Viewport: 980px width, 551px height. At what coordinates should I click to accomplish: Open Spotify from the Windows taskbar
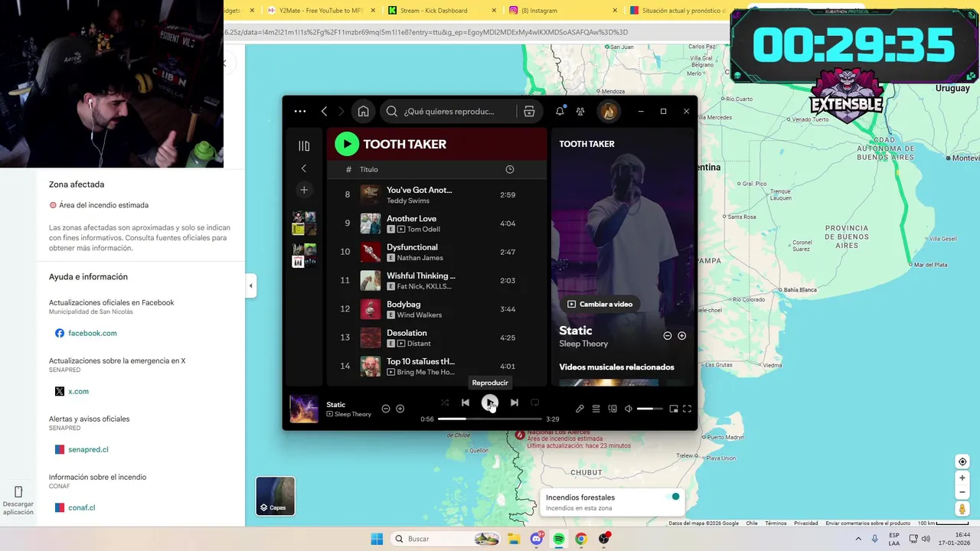559,539
